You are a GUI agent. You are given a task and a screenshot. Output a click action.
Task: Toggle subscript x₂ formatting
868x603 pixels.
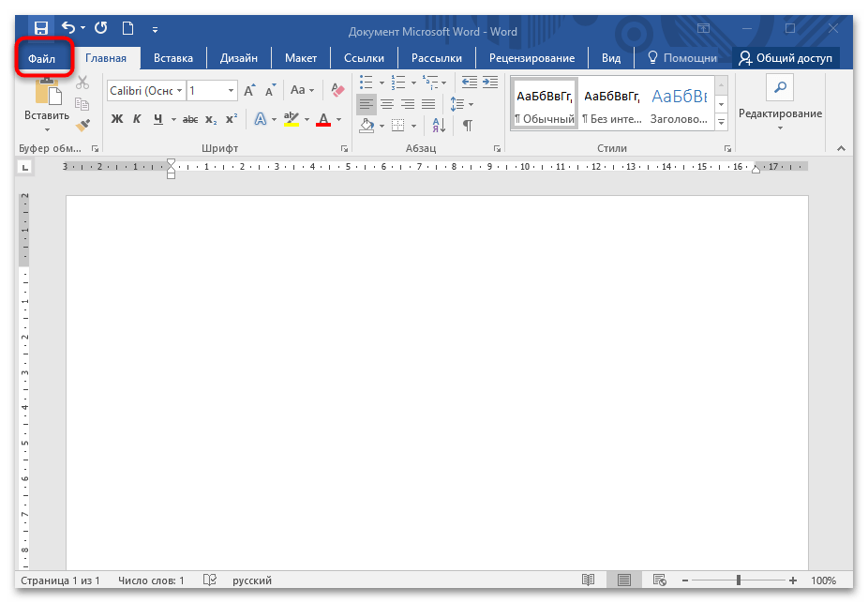[x=211, y=120]
